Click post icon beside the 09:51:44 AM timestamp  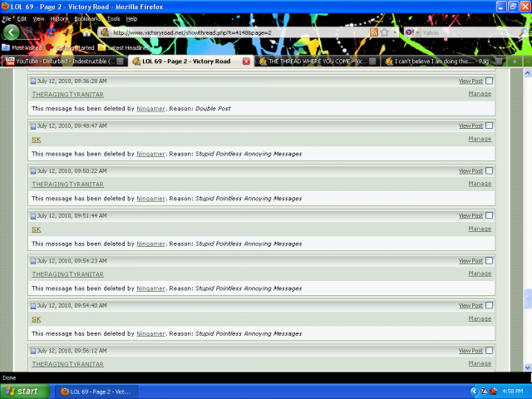click(34, 216)
